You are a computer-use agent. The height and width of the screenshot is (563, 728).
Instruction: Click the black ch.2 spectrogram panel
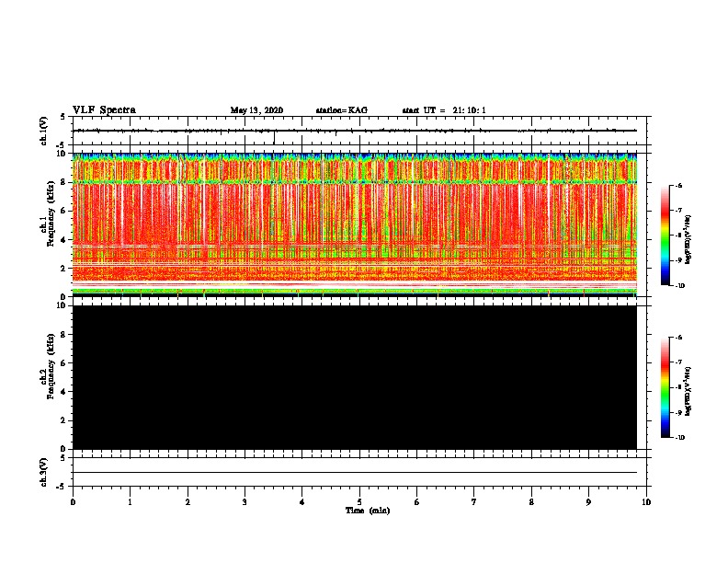(x=355, y=377)
